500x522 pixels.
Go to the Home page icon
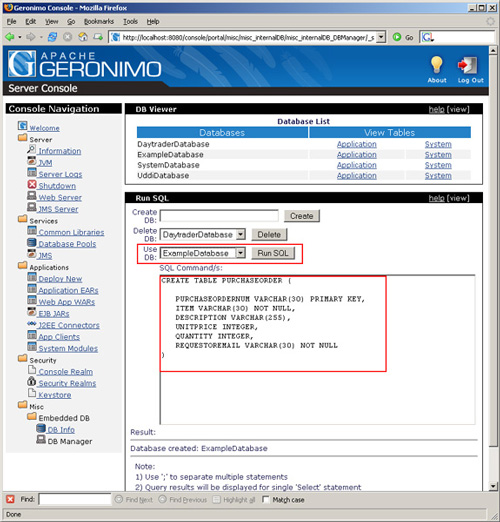point(83,37)
